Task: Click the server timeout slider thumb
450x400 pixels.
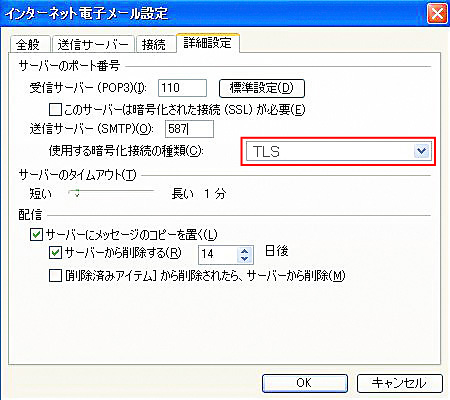Action: (77, 193)
